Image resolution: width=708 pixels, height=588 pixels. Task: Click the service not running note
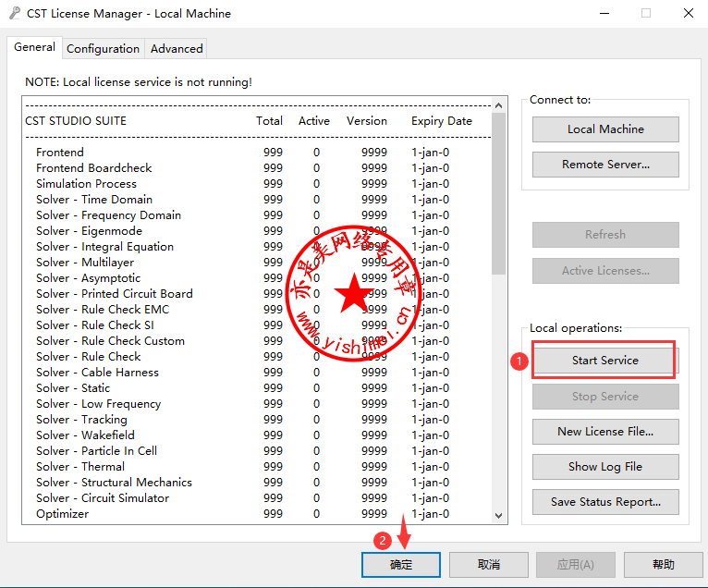point(138,82)
